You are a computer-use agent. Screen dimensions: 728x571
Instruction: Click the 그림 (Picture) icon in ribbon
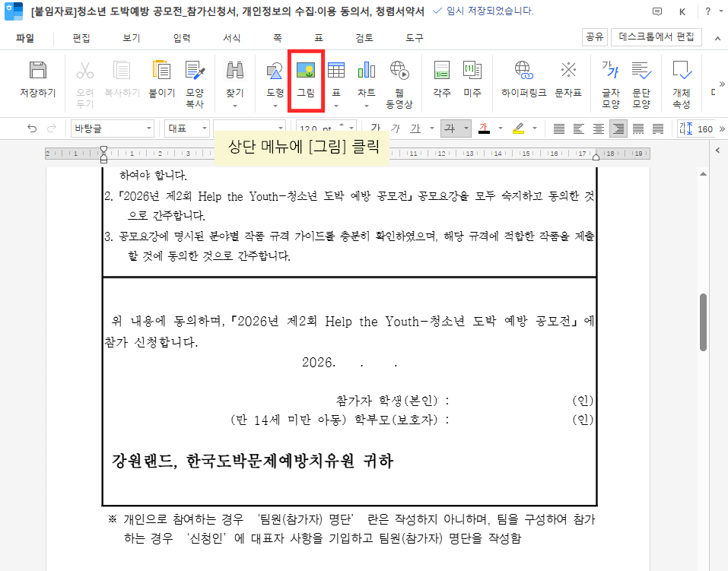click(x=306, y=78)
